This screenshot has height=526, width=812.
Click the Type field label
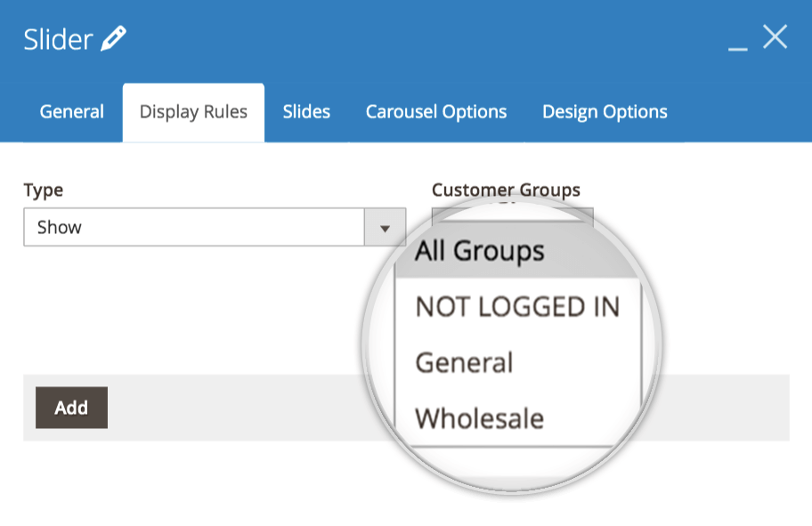click(42, 190)
